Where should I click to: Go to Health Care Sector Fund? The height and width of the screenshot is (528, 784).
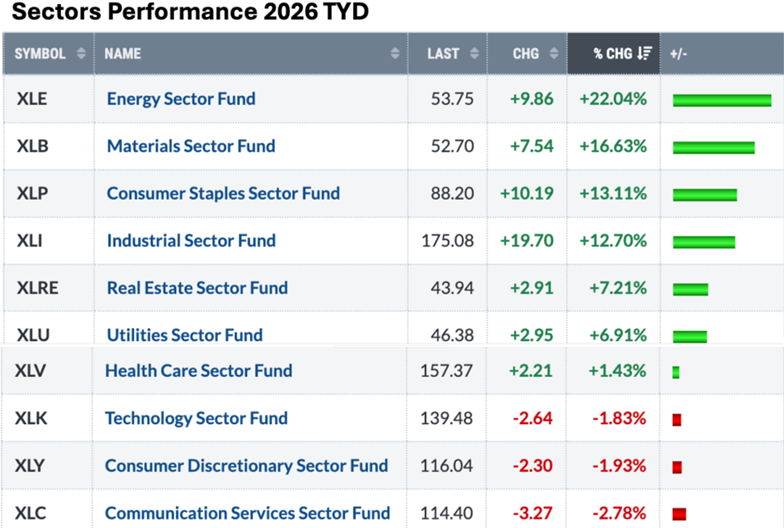tap(199, 371)
